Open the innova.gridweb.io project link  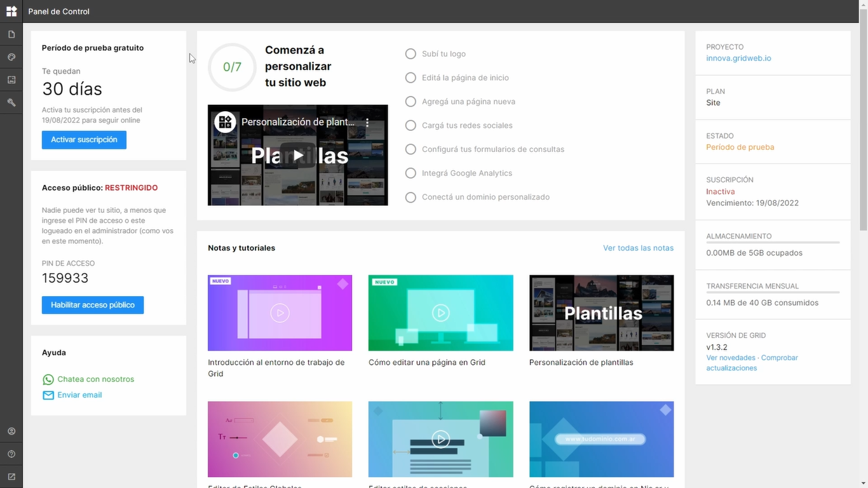(x=738, y=58)
